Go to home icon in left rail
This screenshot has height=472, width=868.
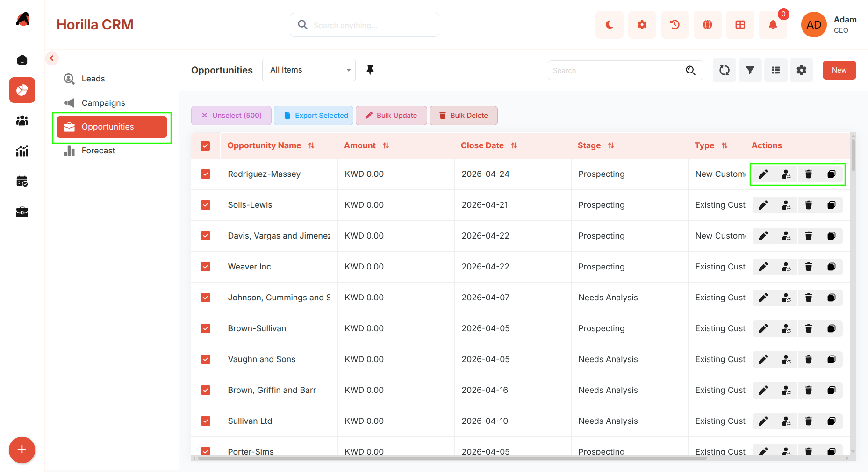pos(22,59)
